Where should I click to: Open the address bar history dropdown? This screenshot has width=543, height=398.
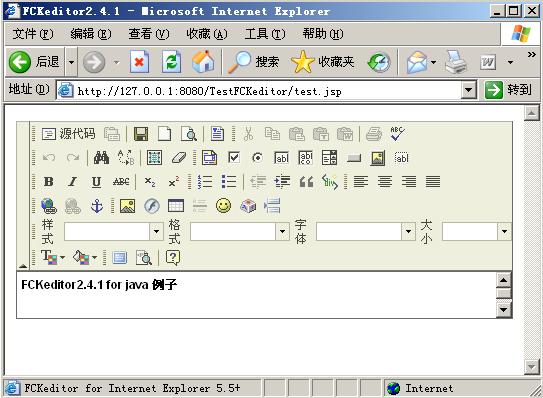tap(468, 90)
